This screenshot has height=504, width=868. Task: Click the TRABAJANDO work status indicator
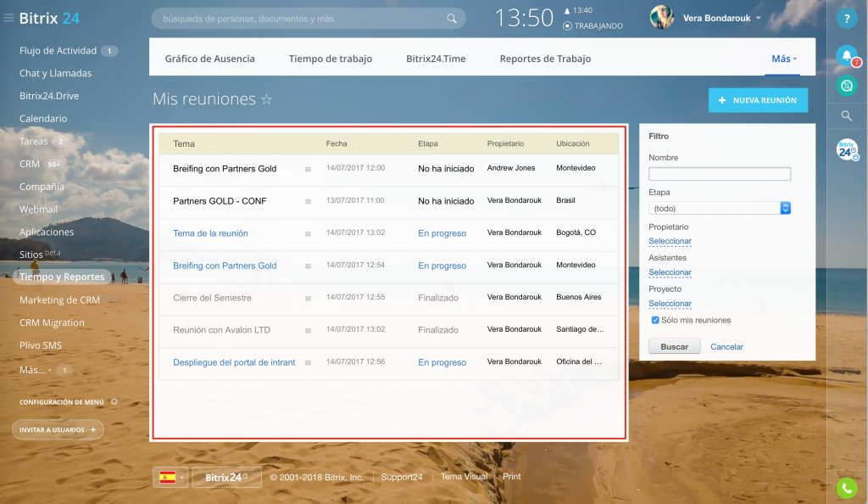tap(593, 26)
